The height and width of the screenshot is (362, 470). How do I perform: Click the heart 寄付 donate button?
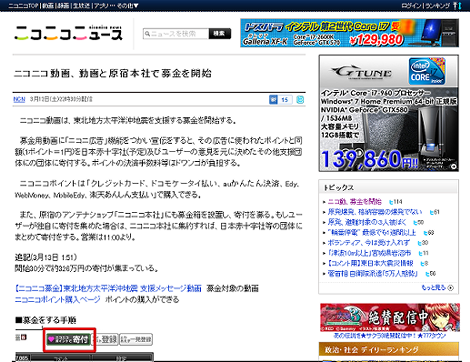[69, 340]
